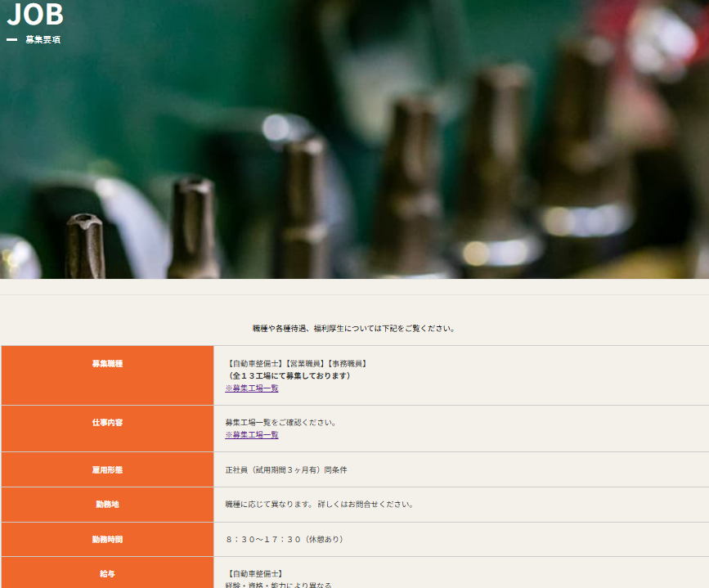Select the 勤務時間 orange header cell
Viewport: 709px width, 588px height.
point(107,540)
